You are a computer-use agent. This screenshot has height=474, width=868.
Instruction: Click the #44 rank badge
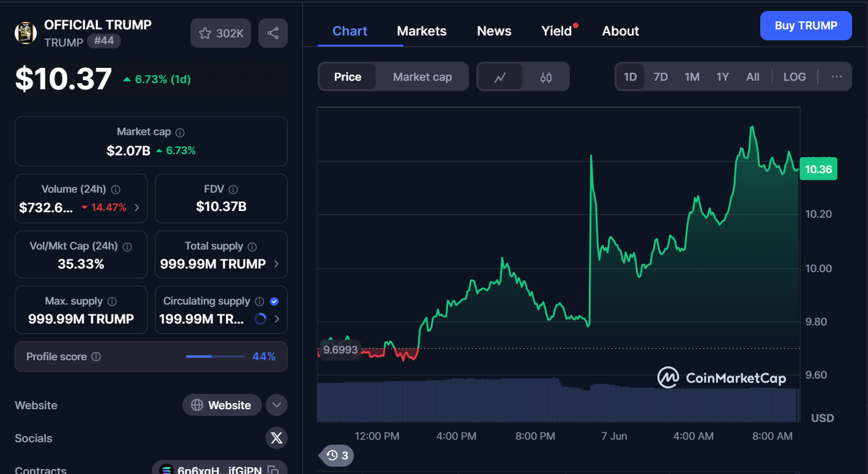tap(104, 41)
